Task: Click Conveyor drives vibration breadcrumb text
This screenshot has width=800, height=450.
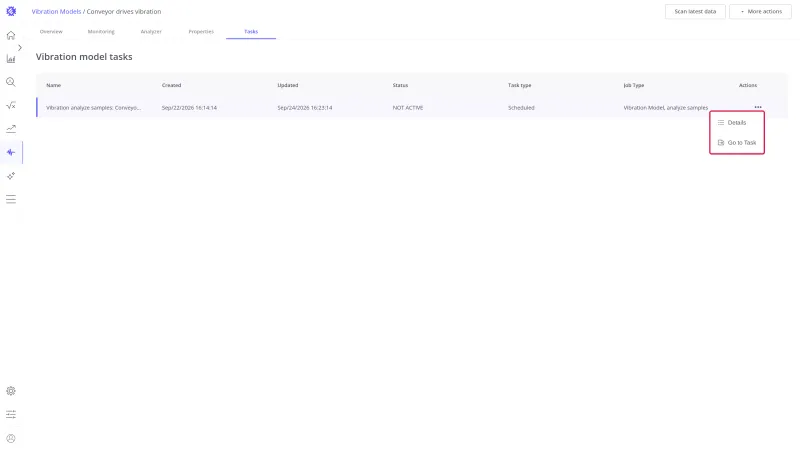Action: [x=124, y=11]
